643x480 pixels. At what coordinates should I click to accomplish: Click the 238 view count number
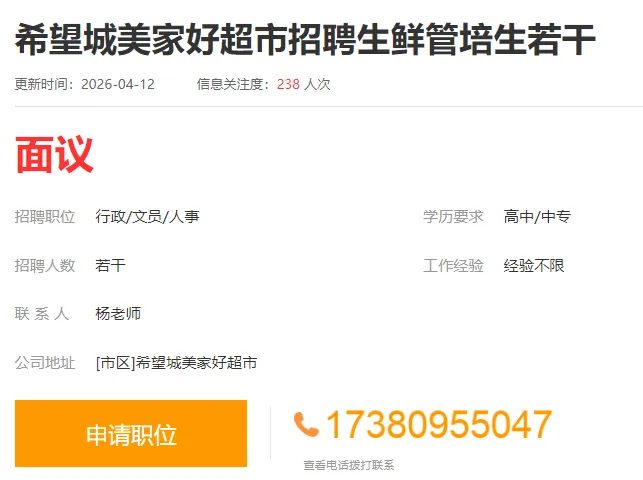[x=288, y=84]
